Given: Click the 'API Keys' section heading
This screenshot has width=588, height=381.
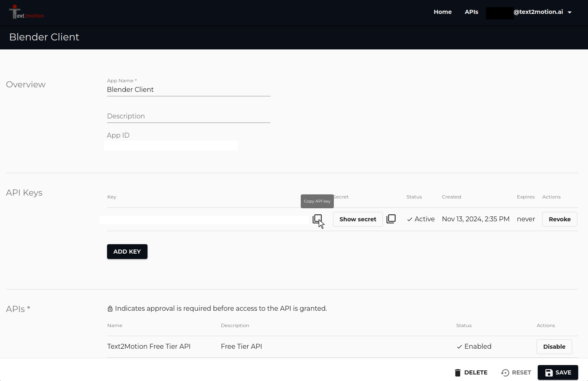Looking at the screenshot, I should pos(24,193).
